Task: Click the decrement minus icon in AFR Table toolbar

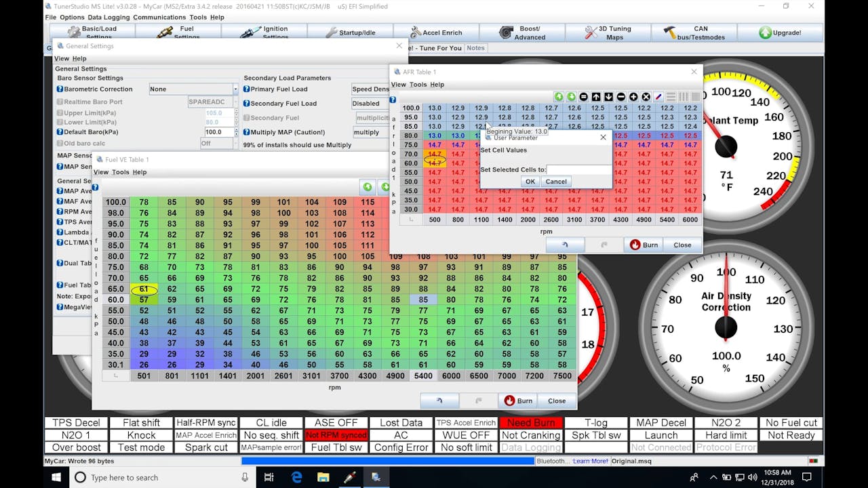Action: (x=621, y=97)
